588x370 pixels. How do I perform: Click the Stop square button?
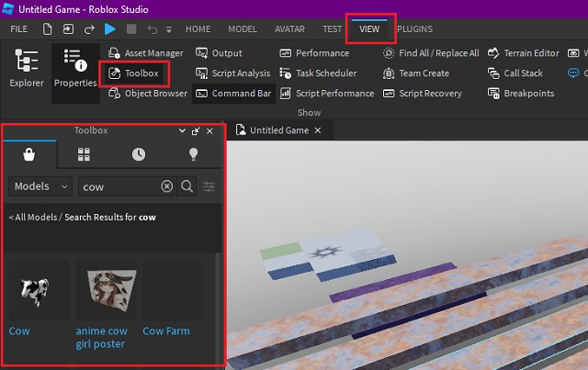coord(131,28)
